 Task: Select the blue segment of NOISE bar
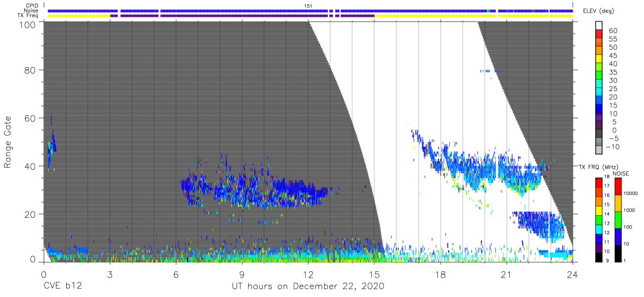619,236
